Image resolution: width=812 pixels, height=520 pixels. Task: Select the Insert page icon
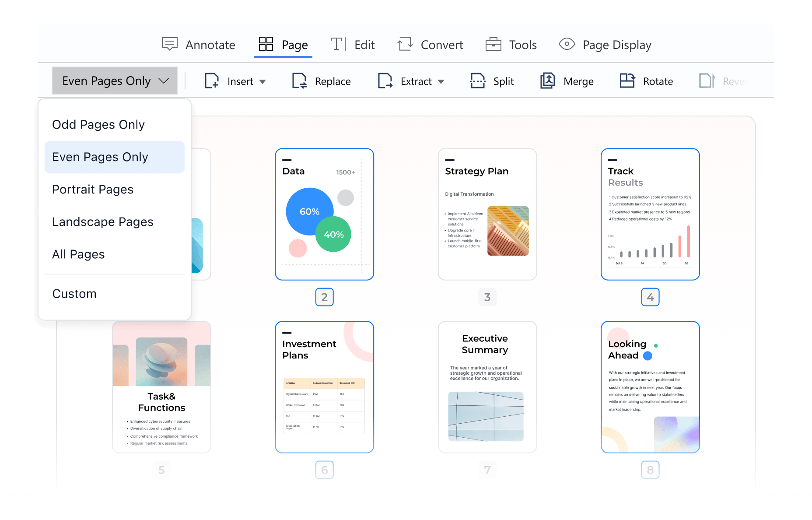pyautogui.click(x=212, y=81)
